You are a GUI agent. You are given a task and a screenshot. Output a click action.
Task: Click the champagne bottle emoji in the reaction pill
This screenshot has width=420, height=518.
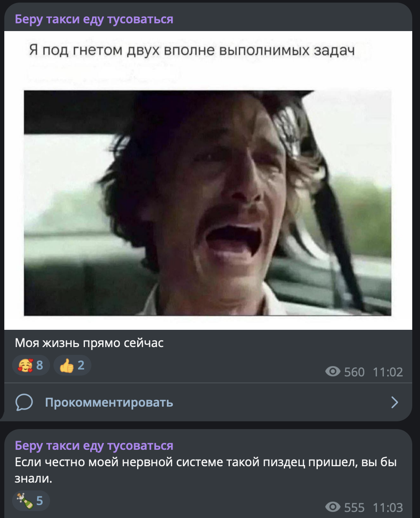click(x=25, y=501)
